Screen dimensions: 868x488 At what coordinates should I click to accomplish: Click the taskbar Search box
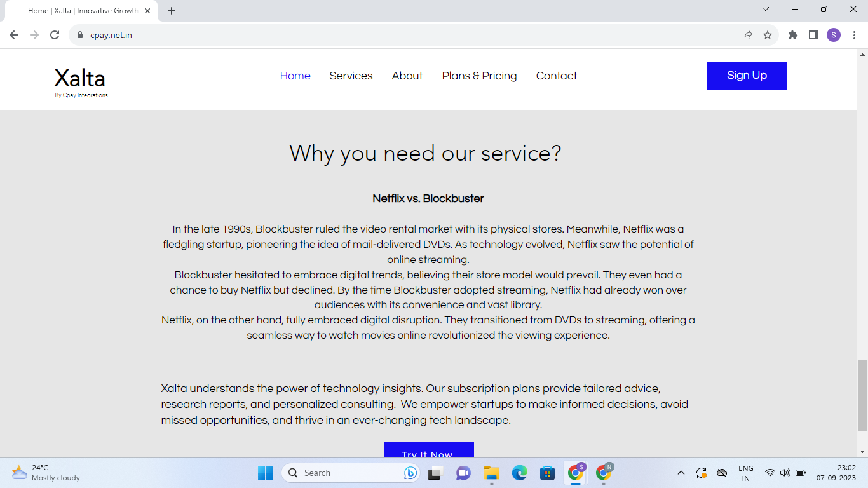click(351, 473)
